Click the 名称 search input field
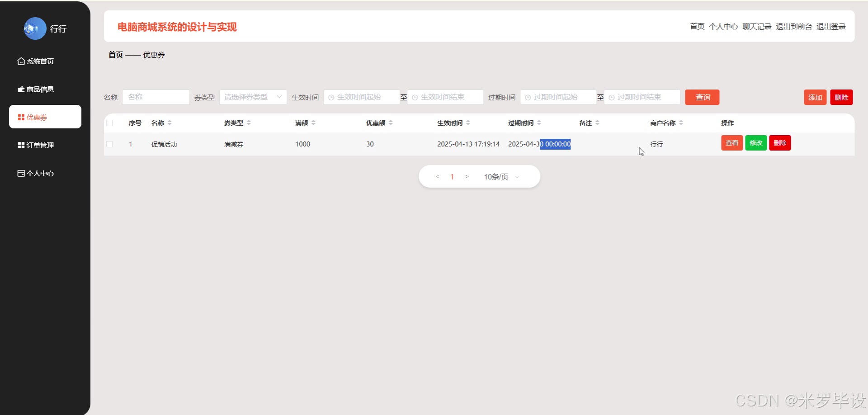 156,97
